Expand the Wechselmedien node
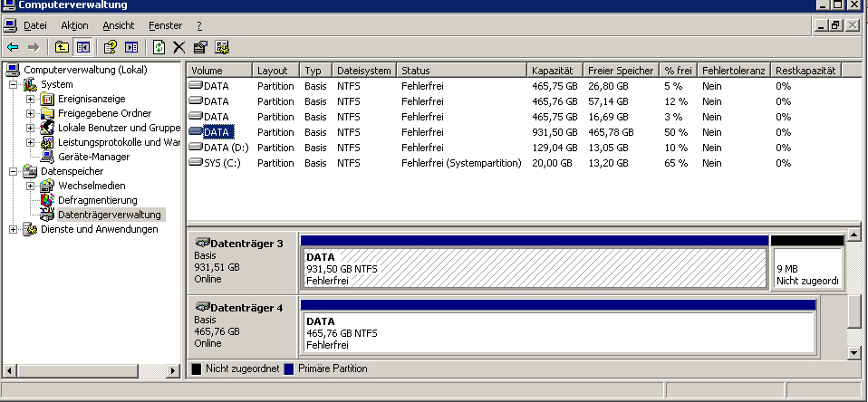 [x=31, y=186]
